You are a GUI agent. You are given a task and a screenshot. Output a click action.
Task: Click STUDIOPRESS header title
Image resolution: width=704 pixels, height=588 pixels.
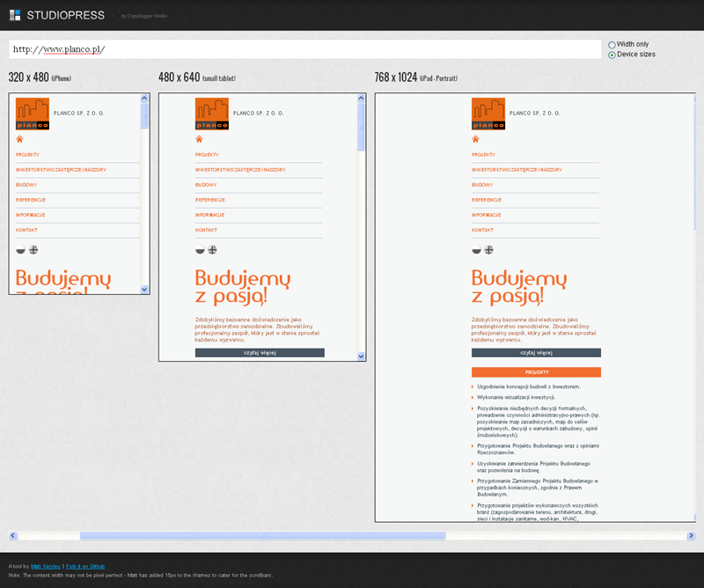tap(65, 15)
